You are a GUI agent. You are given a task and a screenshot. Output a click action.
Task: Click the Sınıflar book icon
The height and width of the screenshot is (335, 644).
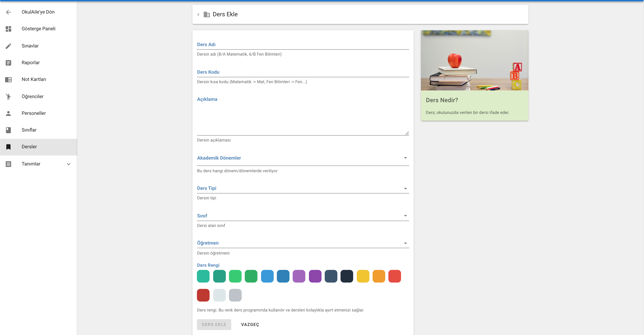tap(9, 130)
